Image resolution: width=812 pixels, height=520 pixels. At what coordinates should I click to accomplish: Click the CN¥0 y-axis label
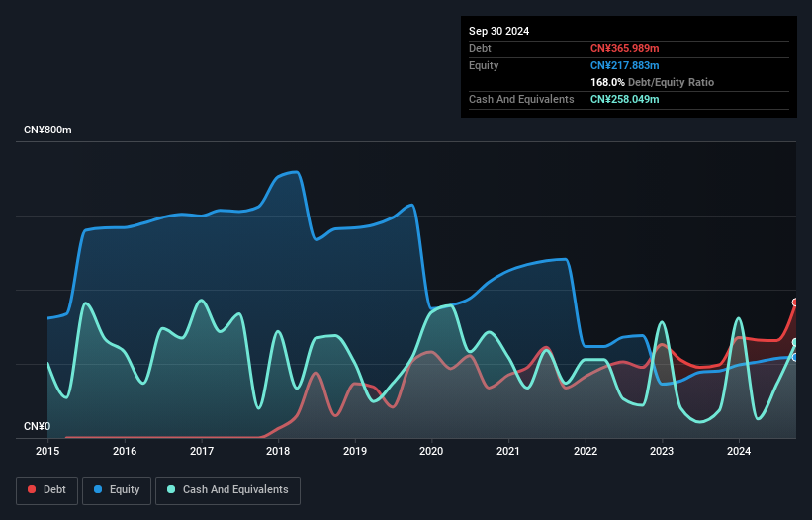tap(38, 426)
